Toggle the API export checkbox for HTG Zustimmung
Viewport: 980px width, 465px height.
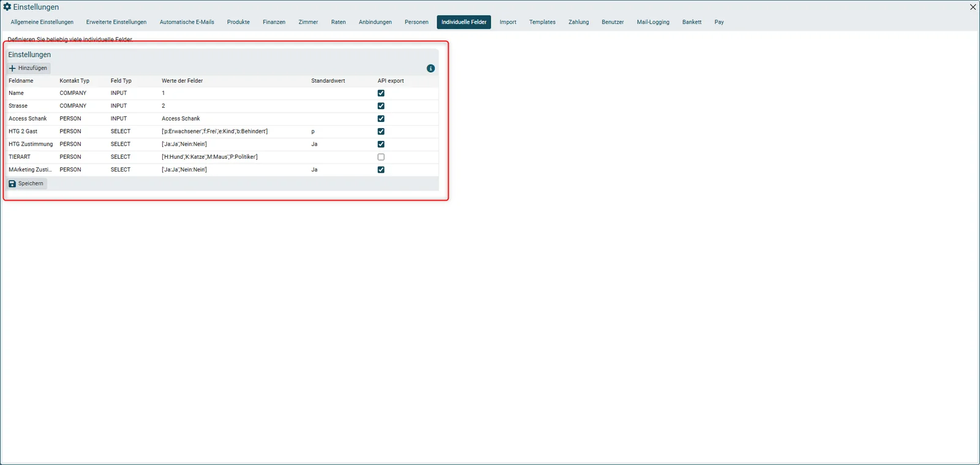(x=381, y=144)
